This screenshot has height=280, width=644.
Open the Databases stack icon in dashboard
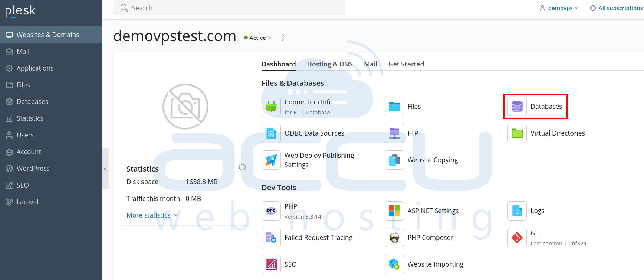(x=517, y=107)
